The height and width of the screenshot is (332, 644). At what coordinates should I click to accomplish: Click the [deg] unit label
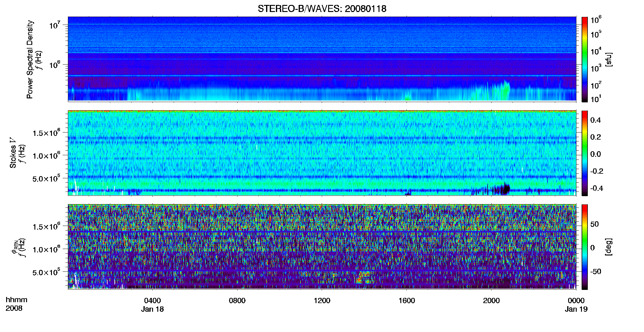coord(609,247)
